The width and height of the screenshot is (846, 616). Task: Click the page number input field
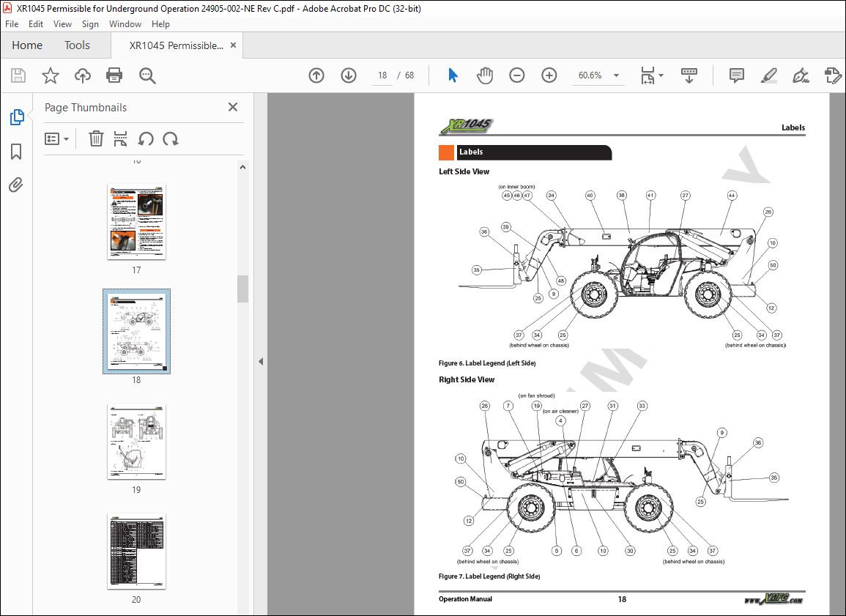coord(382,75)
